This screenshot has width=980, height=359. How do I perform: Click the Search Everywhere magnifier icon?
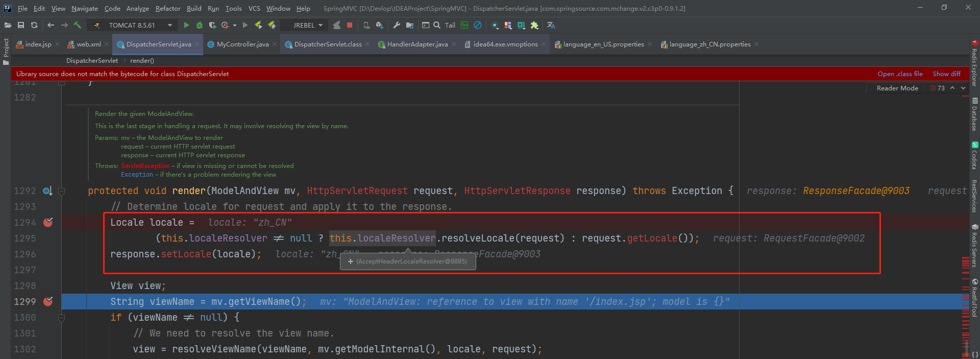click(x=437, y=25)
